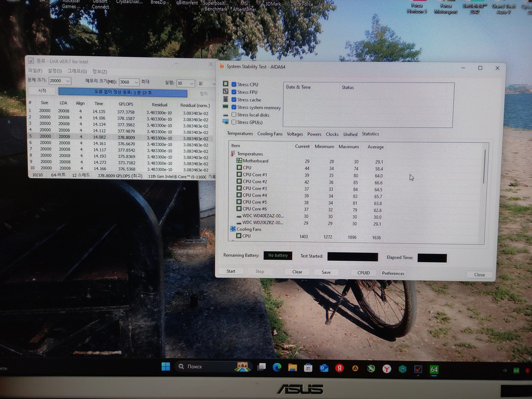Switch to the Unified tab
532x399 pixels.
tap(350, 134)
